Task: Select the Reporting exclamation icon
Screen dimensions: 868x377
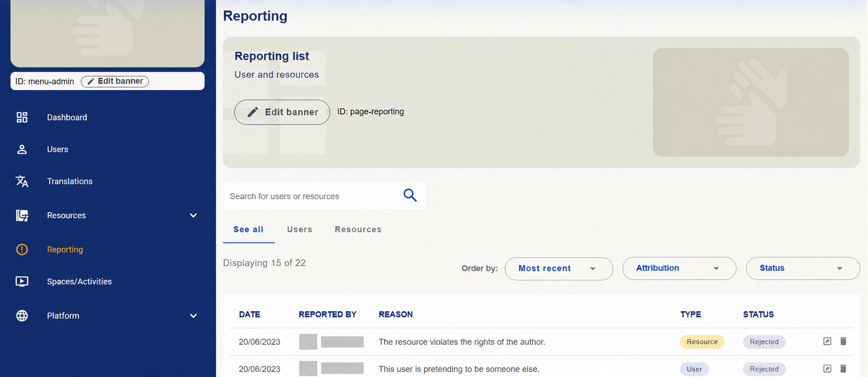Action: [x=22, y=250]
